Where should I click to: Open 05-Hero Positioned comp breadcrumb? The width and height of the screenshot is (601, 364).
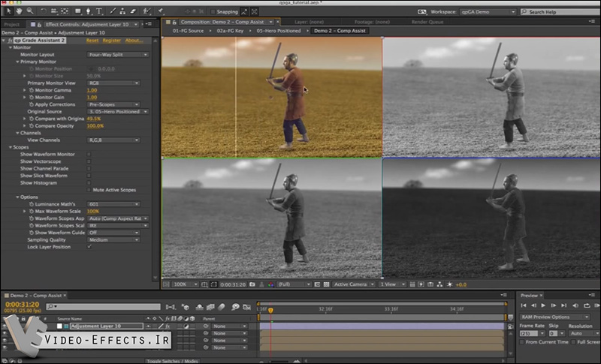point(279,31)
